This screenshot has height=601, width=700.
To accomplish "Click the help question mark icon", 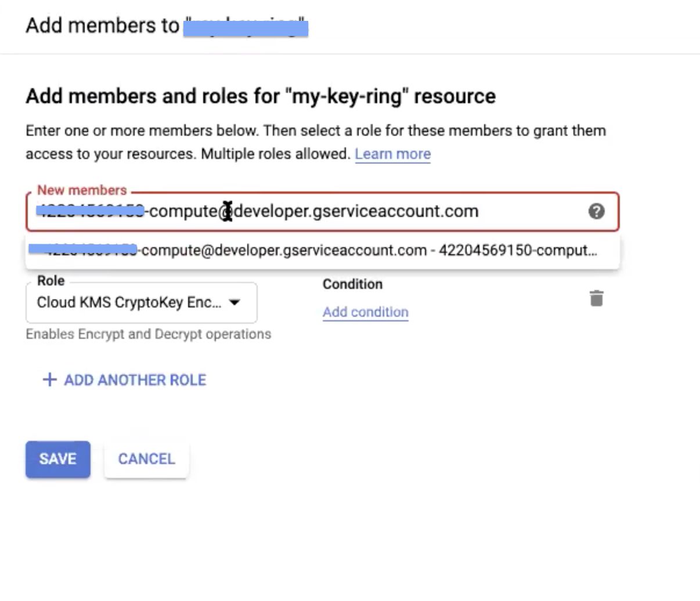I will click(596, 211).
